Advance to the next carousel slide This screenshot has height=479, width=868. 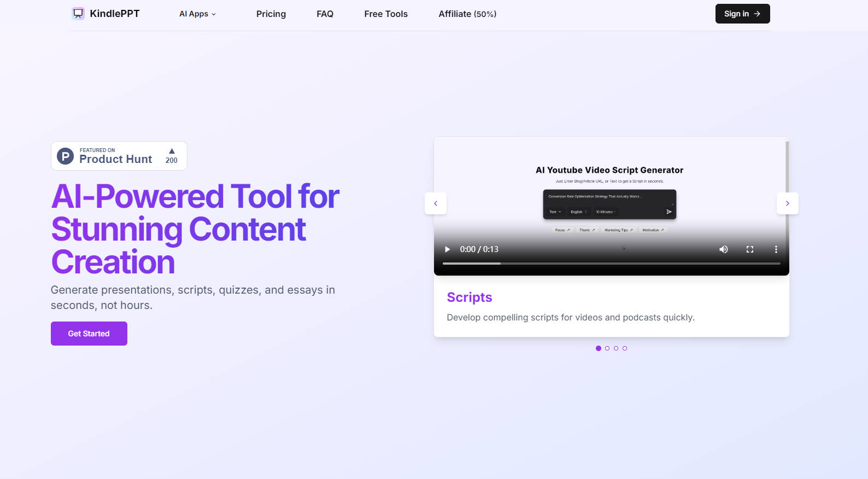(x=787, y=203)
